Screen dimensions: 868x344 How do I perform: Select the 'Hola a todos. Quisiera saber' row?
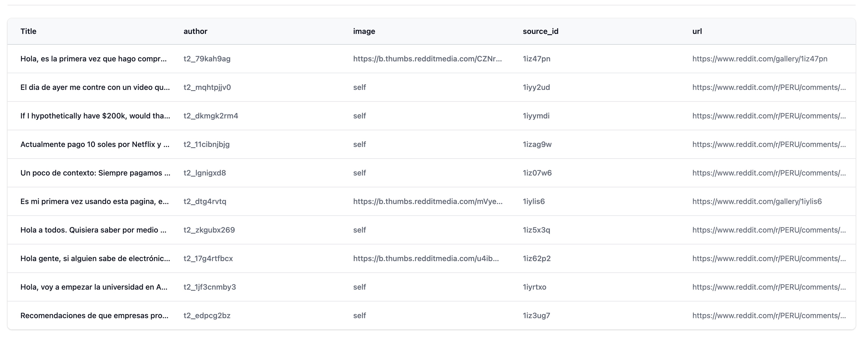[93, 230]
